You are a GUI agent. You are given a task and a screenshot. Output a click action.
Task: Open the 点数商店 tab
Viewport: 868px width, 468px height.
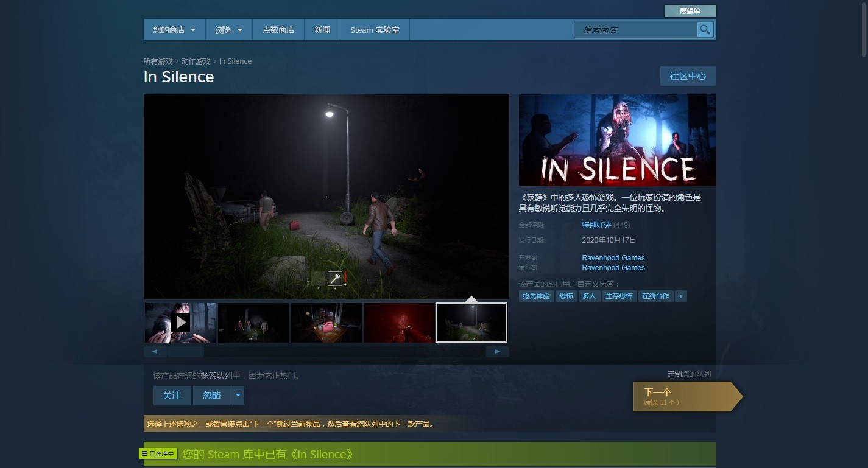click(x=278, y=30)
